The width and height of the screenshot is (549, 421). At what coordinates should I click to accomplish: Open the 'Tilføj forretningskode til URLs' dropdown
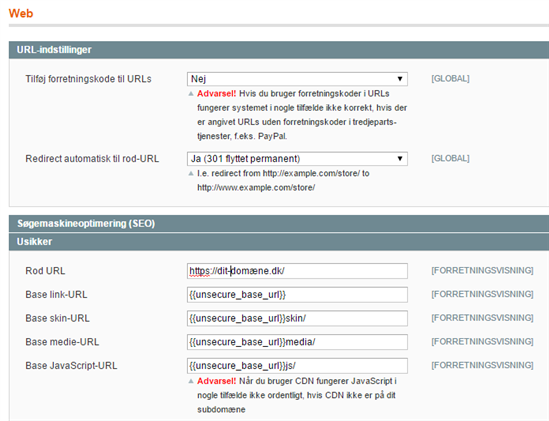click(x=297, y=79)
